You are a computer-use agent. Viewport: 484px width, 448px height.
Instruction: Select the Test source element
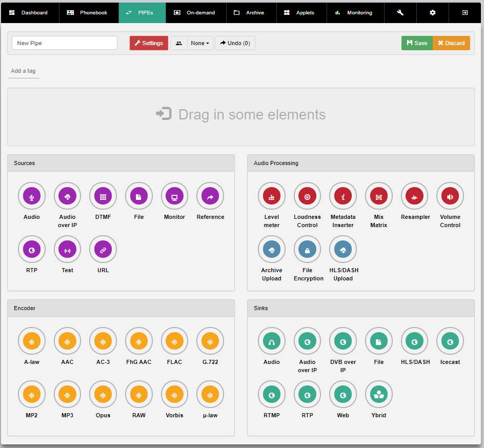pyautogui.click(x=67, y=250)
